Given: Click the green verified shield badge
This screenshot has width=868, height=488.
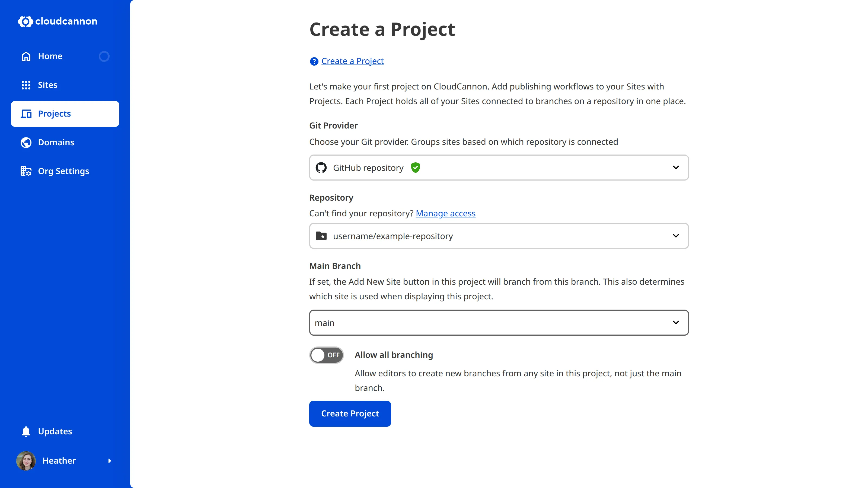Looking at the screenshot, I should click(x=416, y=167).
